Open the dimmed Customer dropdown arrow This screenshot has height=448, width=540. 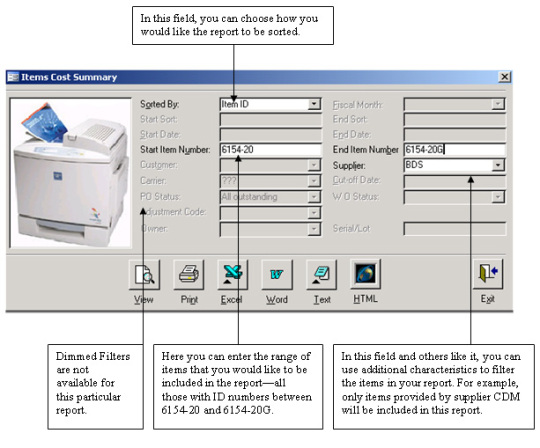pos(314,165)
